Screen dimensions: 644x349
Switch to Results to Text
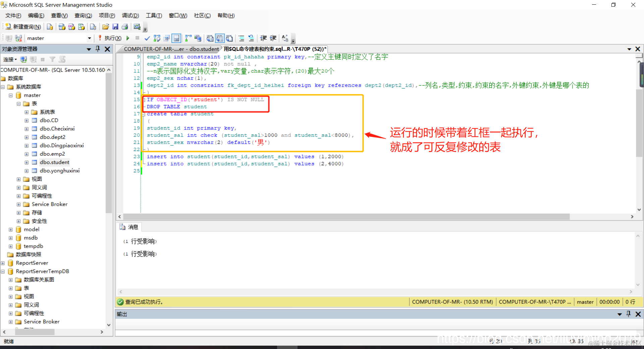click(210, 38)
